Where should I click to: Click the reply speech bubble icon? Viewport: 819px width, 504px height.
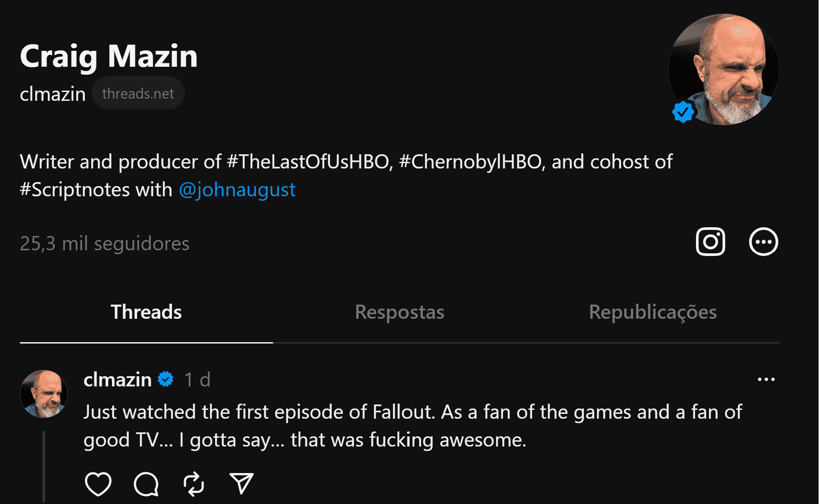pyautogui.click(x=146, y=484)
